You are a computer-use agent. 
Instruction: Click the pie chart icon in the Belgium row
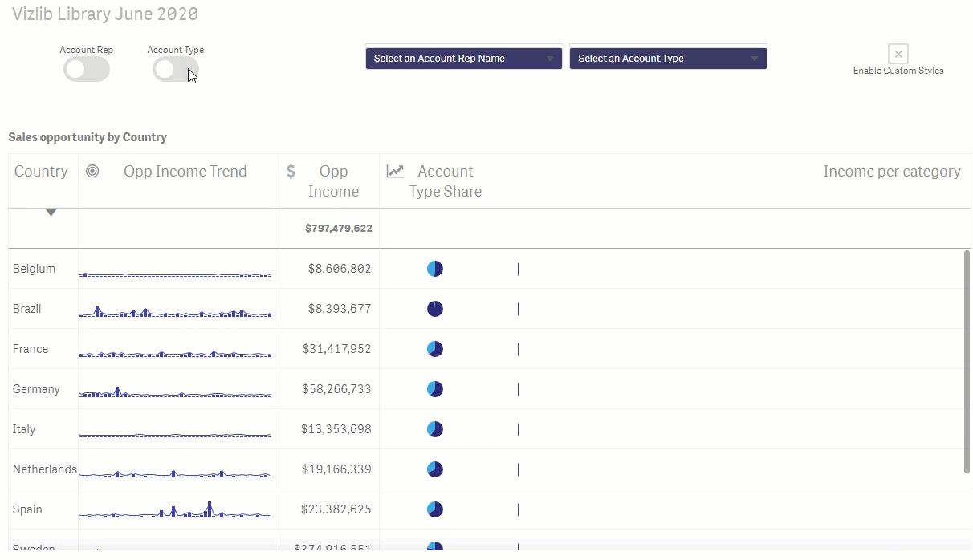pyautogui.click(x=435, y=269)
